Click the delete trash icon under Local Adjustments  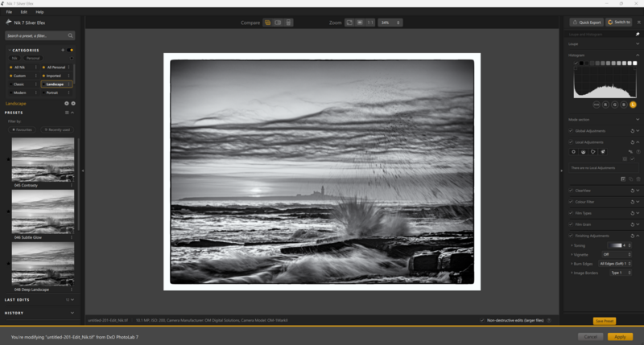[638, 179]
